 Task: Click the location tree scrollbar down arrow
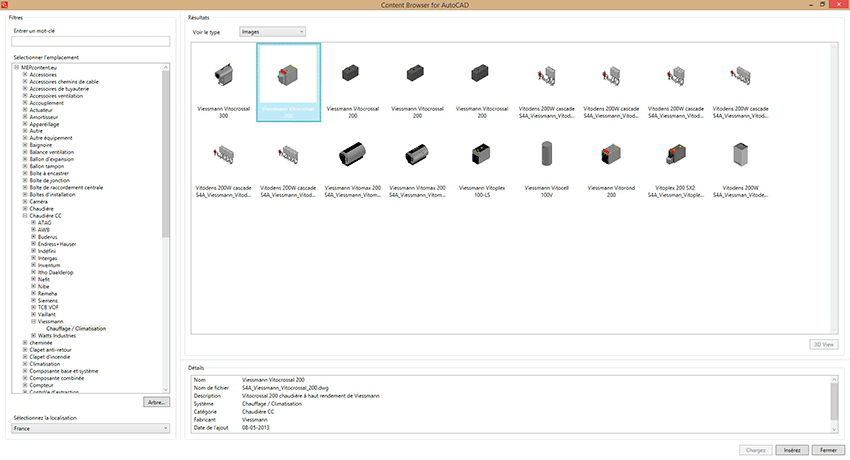166,390
